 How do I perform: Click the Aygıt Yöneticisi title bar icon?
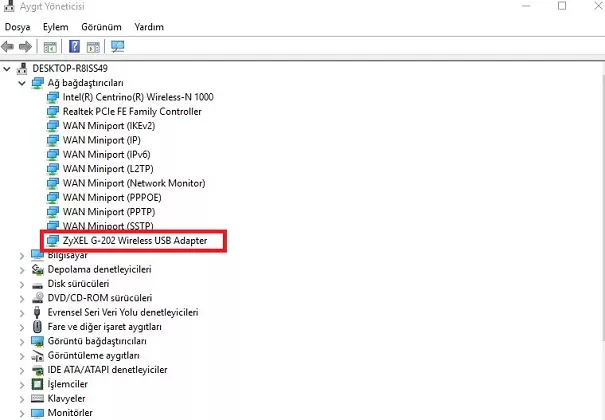[9, 5]
